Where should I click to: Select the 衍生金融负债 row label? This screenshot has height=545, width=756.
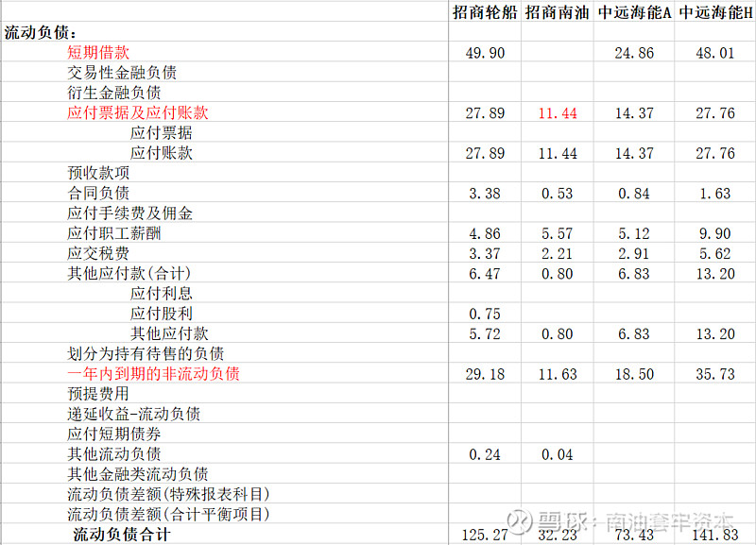[x=113, y=93]
